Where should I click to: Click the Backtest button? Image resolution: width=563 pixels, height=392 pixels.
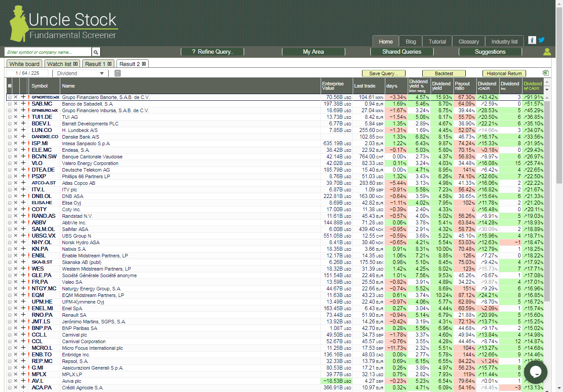[x=443, y=73]
